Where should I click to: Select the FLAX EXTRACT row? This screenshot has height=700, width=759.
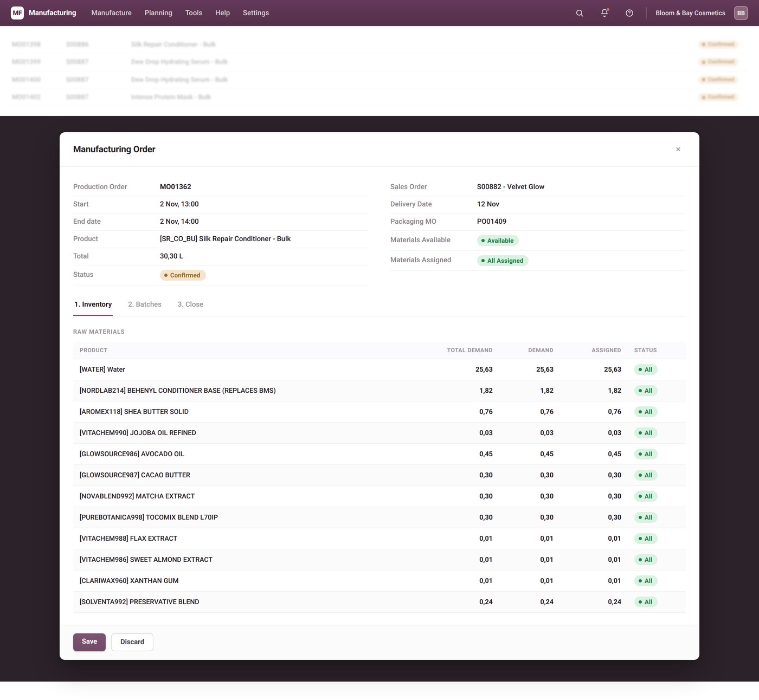pos(379,539)
